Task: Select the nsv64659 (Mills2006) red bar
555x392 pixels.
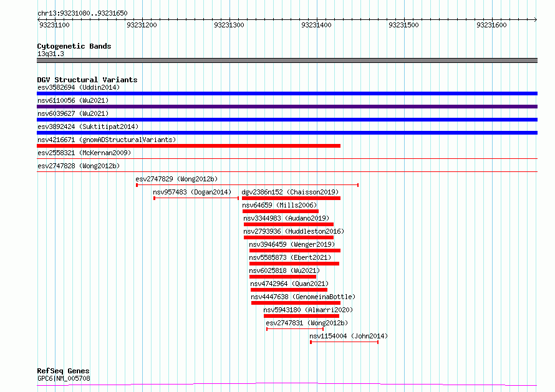Action: 281,211
